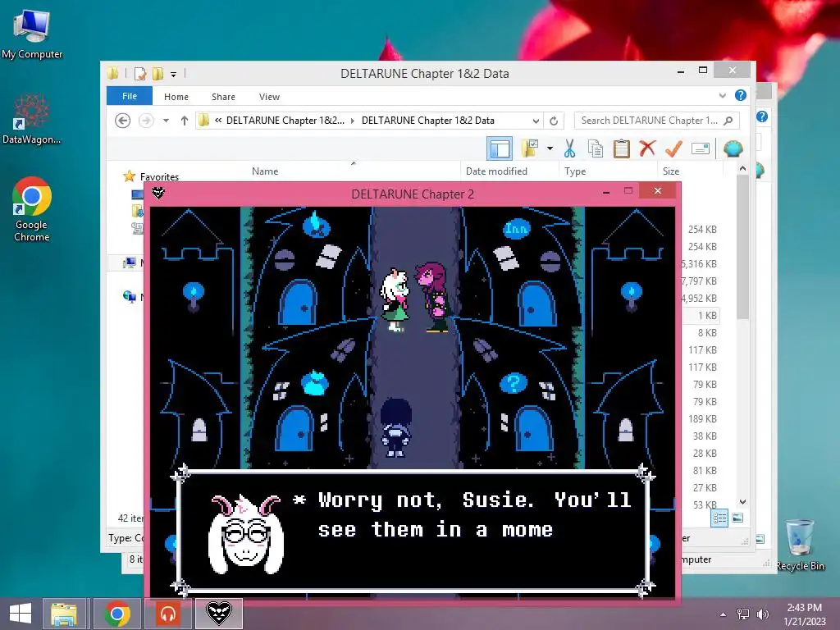Screen dimensions: 840x630
Task: Open Google Chrome desktop shortcut
Action: tap(32, 209)
